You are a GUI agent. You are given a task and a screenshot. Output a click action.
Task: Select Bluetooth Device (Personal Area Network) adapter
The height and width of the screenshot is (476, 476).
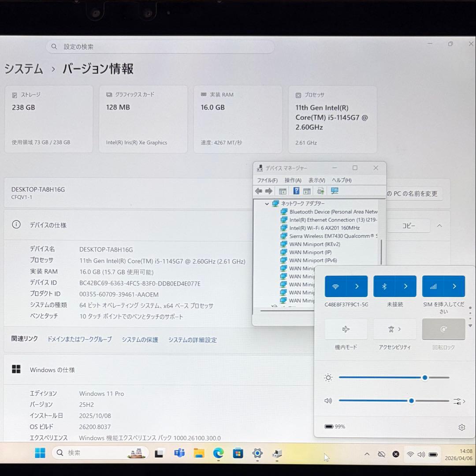pos(329,212)
